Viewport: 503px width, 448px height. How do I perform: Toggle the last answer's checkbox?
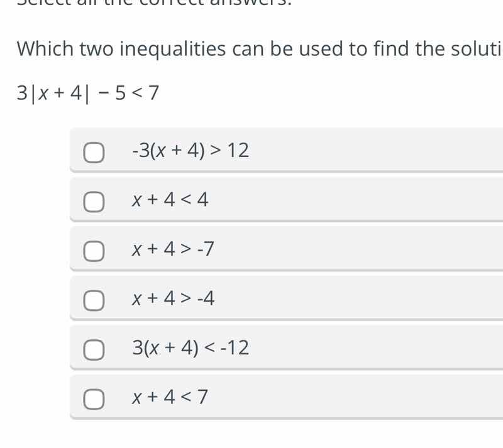[94, 397]
